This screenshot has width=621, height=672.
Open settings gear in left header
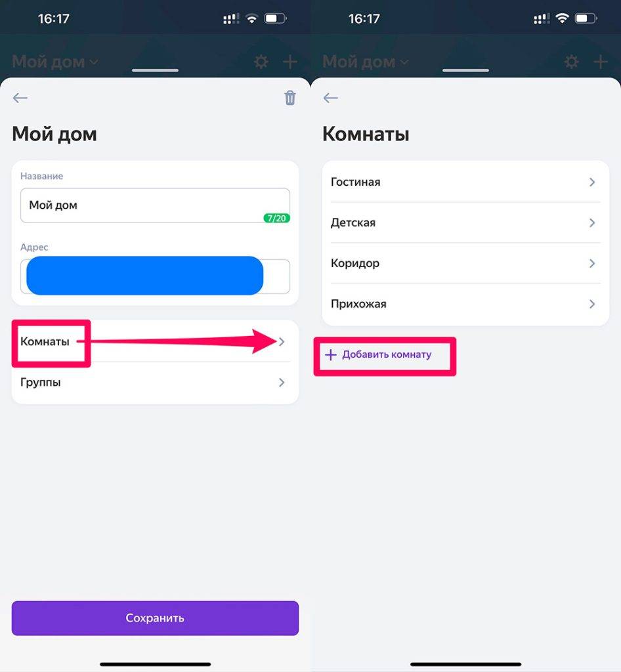click(x=261, y=62)
